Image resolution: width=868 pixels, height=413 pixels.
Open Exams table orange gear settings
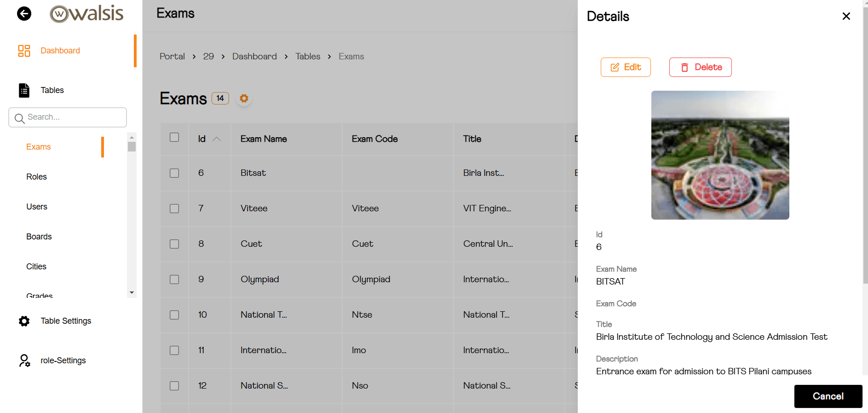pos(244,99)
